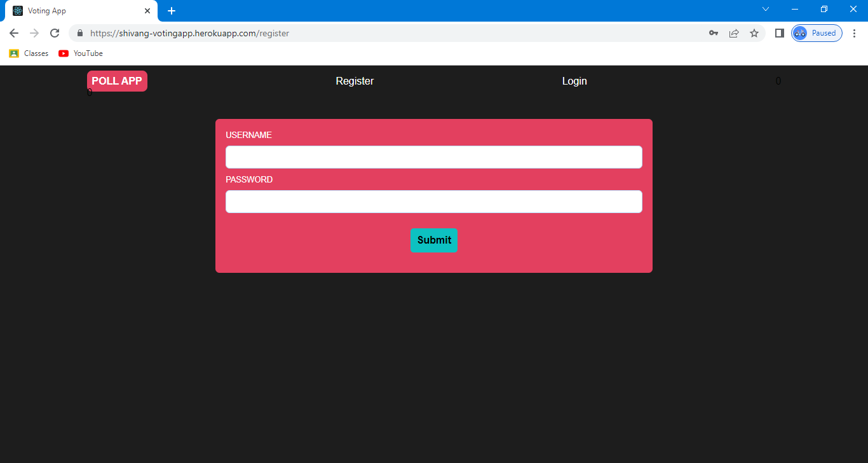Click the tab list chevron in the title bar
The height and width of the screenshot is (463, 868).
tap(765, 10)
